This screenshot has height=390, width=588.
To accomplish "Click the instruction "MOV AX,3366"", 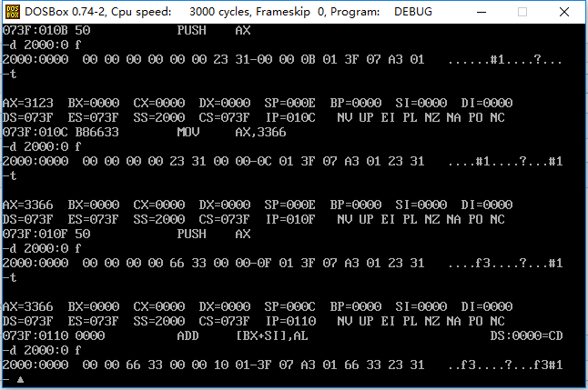I will [231, 132].
